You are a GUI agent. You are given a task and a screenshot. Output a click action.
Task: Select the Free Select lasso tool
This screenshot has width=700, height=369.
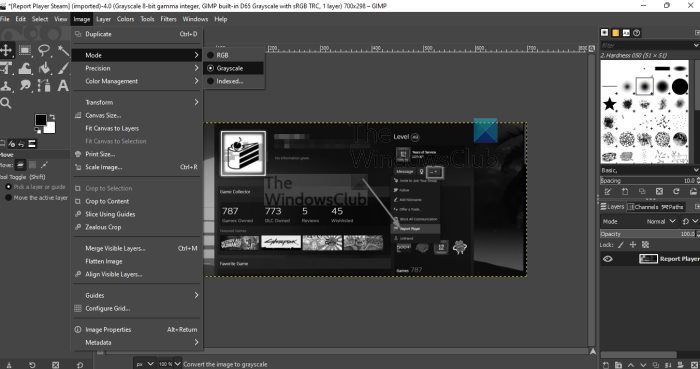click(x=44, y=50)
